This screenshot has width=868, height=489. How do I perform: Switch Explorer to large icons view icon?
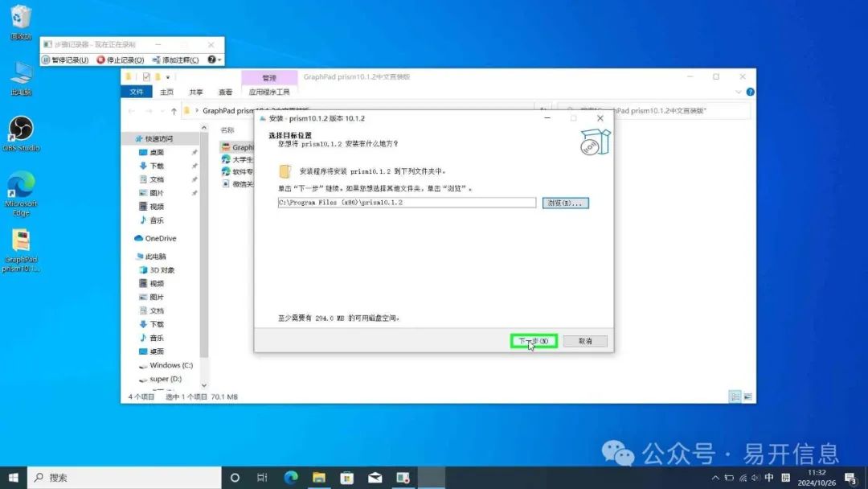(x=748, y=397)
